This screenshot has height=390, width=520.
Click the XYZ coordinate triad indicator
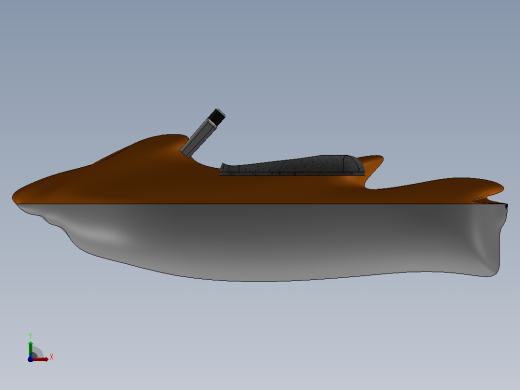39,348
